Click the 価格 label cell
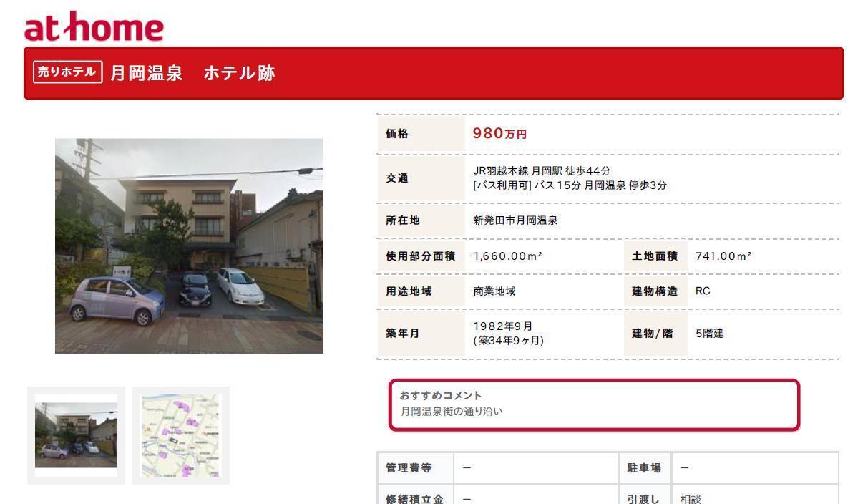The height and width of the screenshot is (504, 868). click(421, 133)
